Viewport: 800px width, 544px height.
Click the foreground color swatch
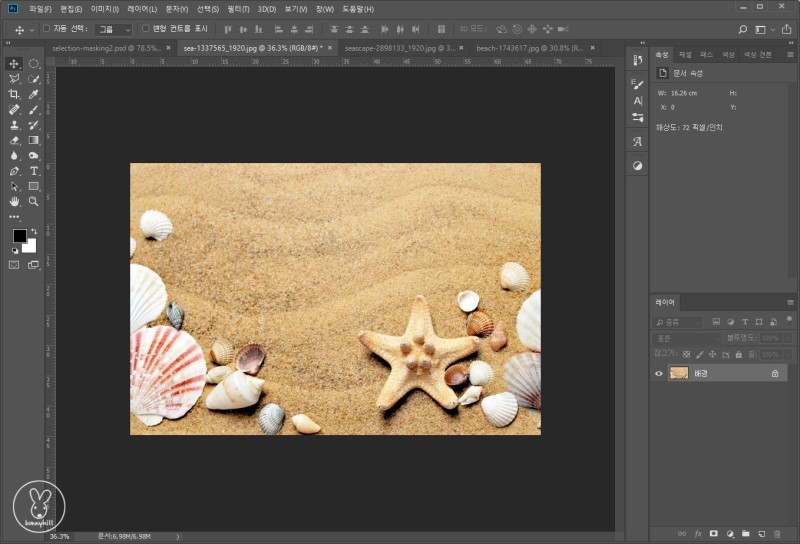click(x=19, y=236)
